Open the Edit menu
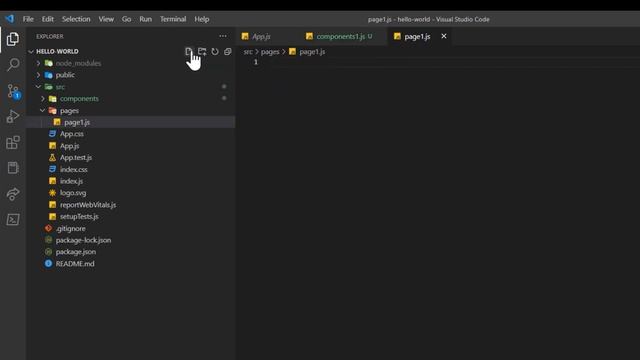Screen dimensions: 640x360 (x=48, y=19)
